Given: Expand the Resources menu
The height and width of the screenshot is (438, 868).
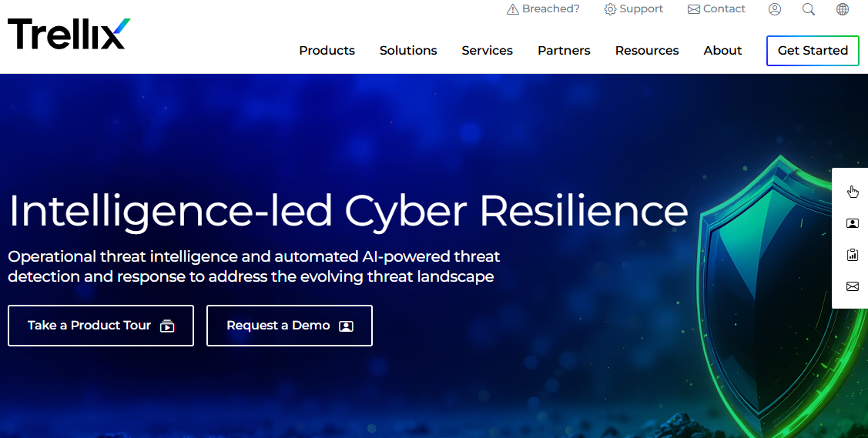Looking at the screenshot, I should coord(647,50).
